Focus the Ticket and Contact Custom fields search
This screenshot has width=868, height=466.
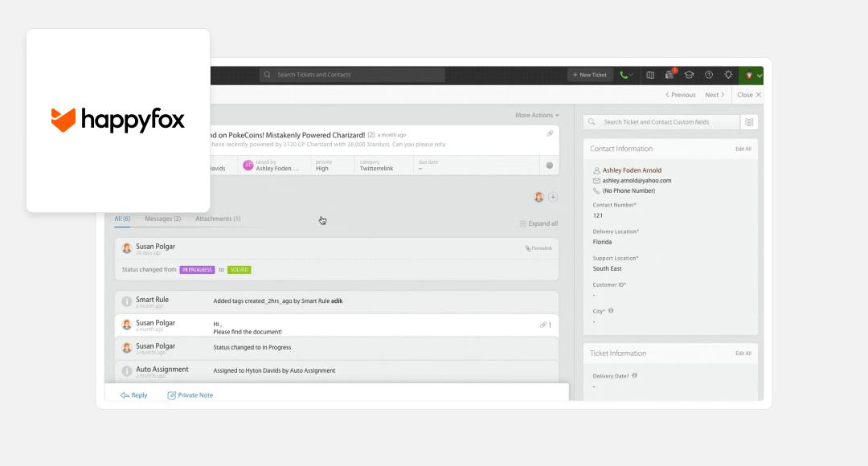pos(661,122)
